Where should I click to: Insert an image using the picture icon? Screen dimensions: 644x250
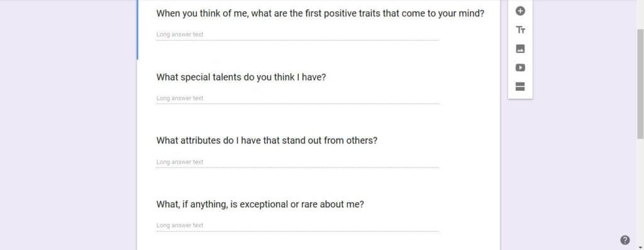(520, 49)
